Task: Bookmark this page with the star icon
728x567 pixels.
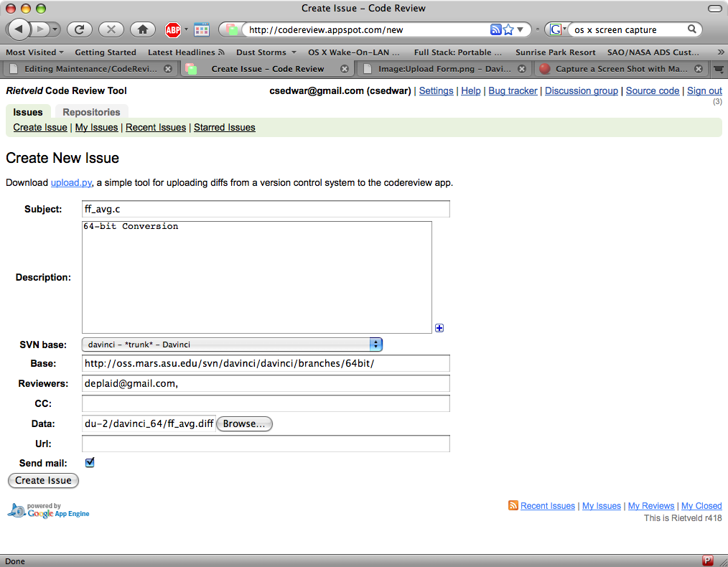Action: (x=508, y=29)
